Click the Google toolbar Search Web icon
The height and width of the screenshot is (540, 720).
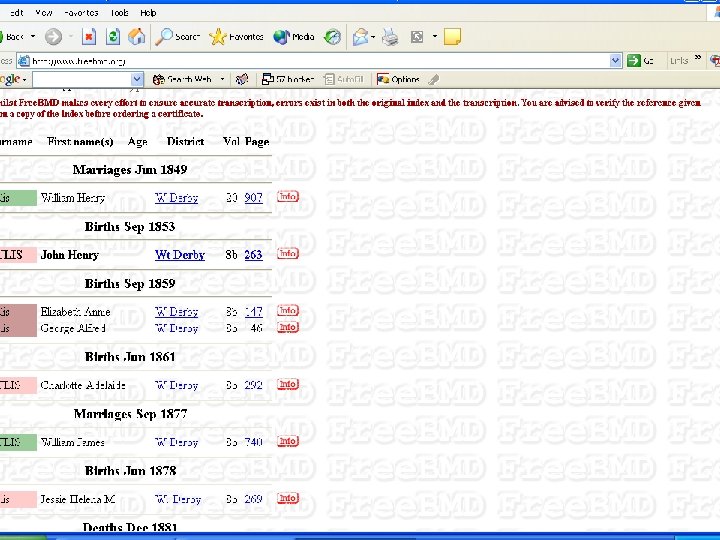pyautogui.click(x=183, y=79)
